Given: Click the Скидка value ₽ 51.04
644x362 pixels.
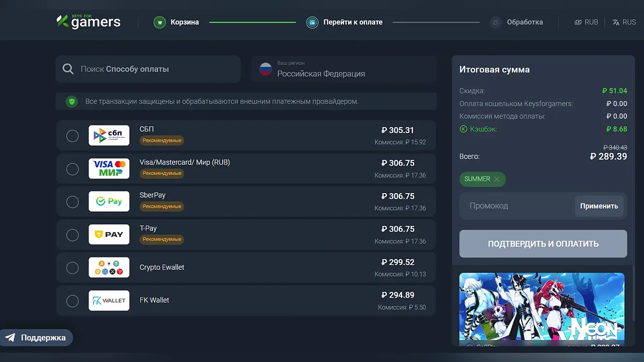Looking at the screenshot, I should pos(614,91).
